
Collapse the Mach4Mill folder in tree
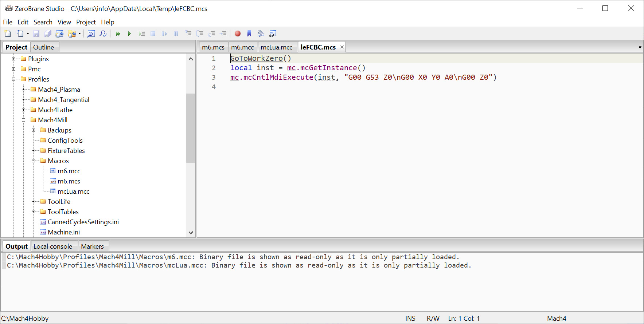pos(24,120)
